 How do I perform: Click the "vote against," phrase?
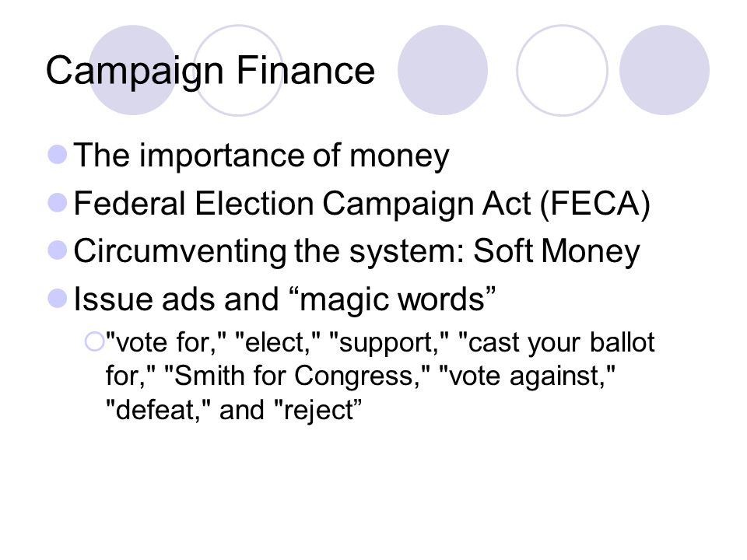tap(527, 376)
